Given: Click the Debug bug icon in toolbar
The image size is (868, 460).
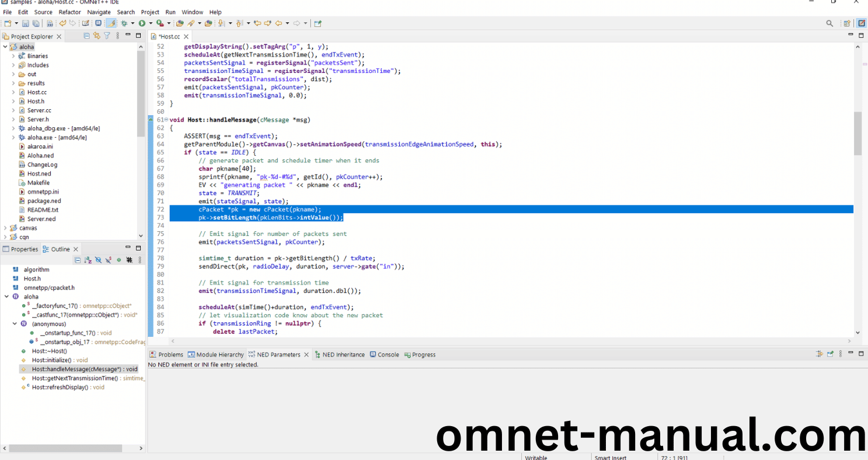Looking at the screenshot, I should 124,23.
